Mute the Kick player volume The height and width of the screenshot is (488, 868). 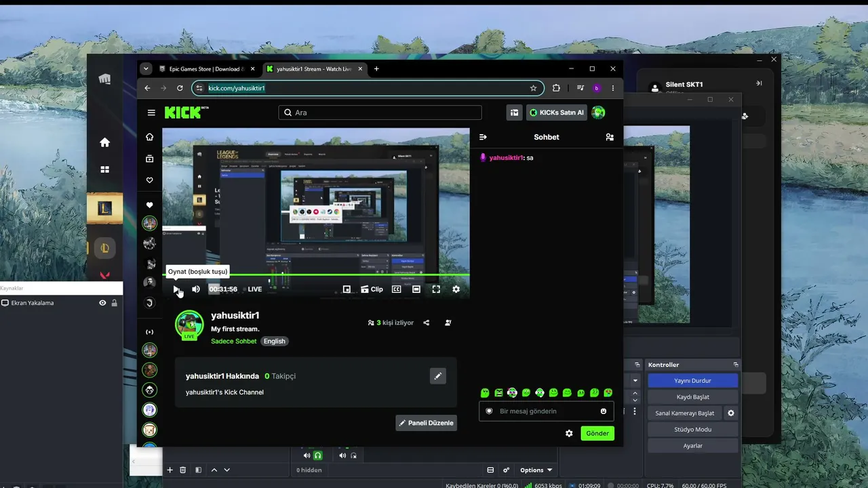click(x=196, y=289)
